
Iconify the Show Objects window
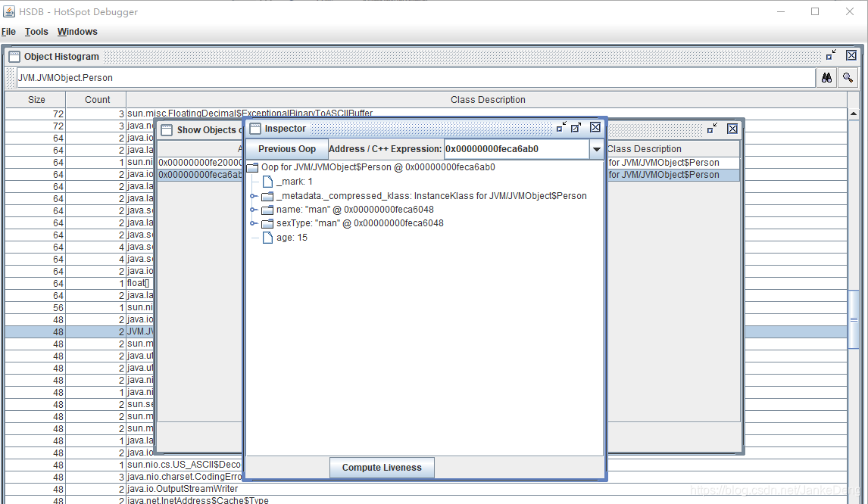coord(713,129)
